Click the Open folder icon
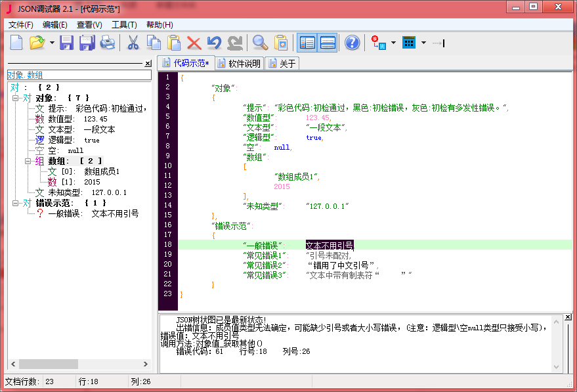The height and width of the screenshot is (392, 577). [37, 43]
